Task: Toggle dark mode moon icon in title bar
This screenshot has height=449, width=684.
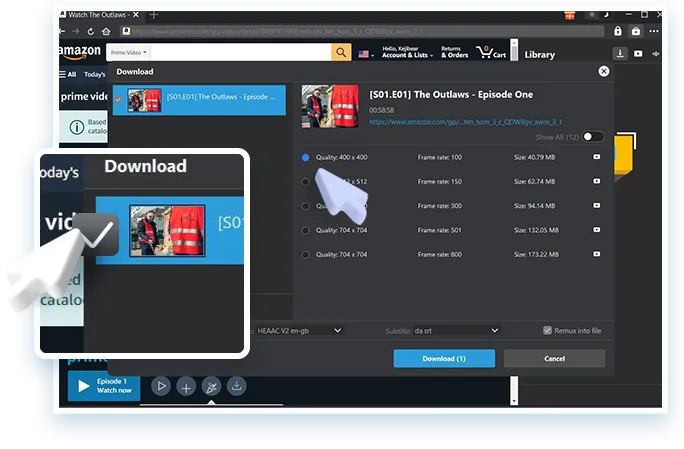Action: coord(606,15)
